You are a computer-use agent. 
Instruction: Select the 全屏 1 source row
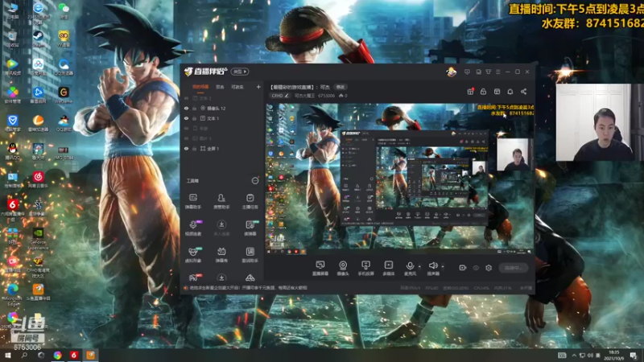(x=222, y=149)
